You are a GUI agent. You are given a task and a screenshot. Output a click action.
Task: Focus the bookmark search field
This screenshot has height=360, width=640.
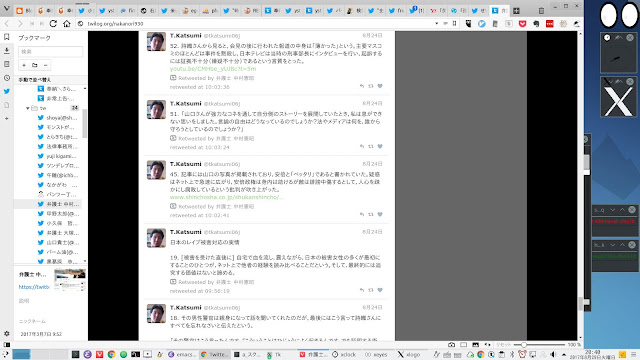[51, 51]
